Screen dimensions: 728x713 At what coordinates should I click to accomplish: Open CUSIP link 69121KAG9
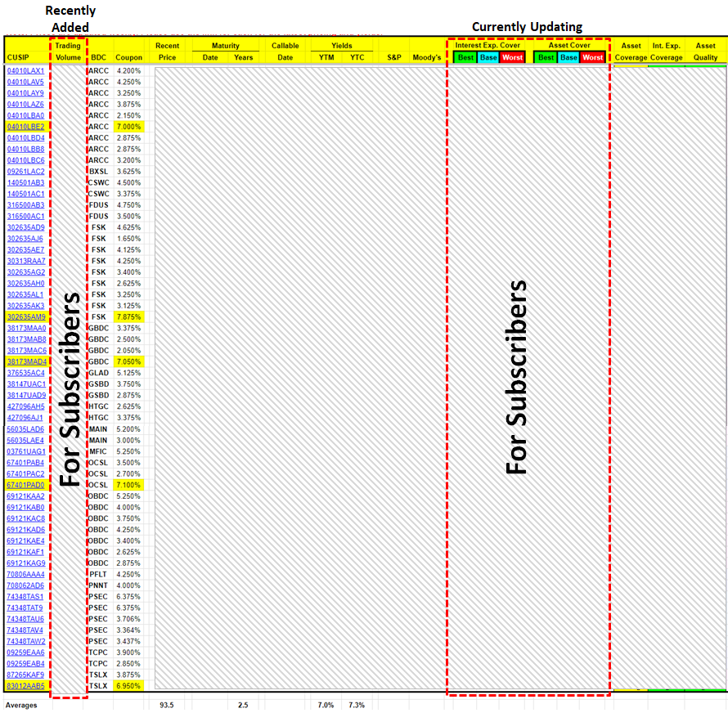pos(26,563)
